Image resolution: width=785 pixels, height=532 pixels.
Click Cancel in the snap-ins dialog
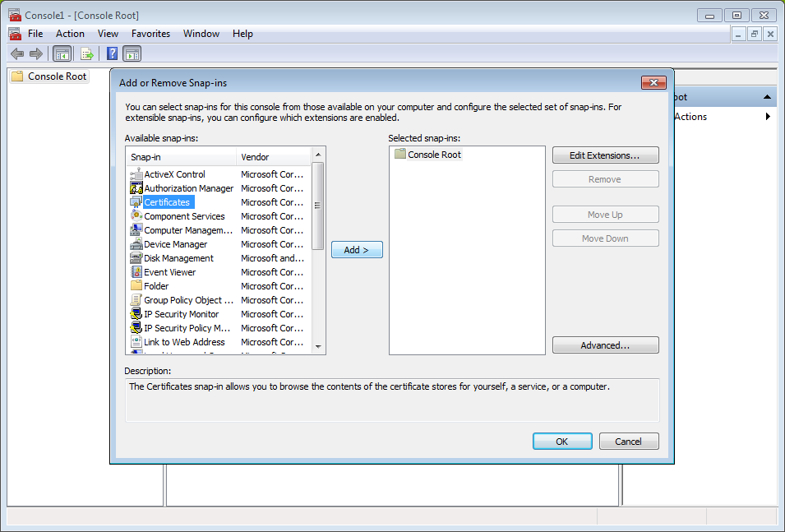pos(629,442)
